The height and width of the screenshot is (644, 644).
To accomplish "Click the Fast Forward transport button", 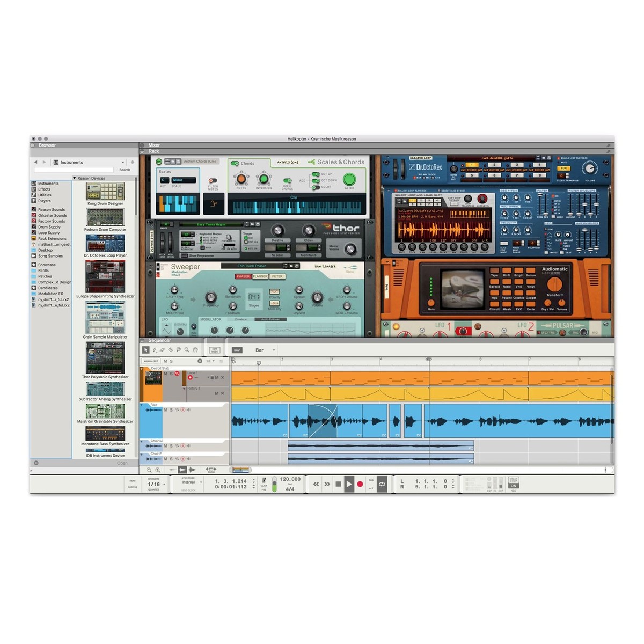I will click(327, 484).
